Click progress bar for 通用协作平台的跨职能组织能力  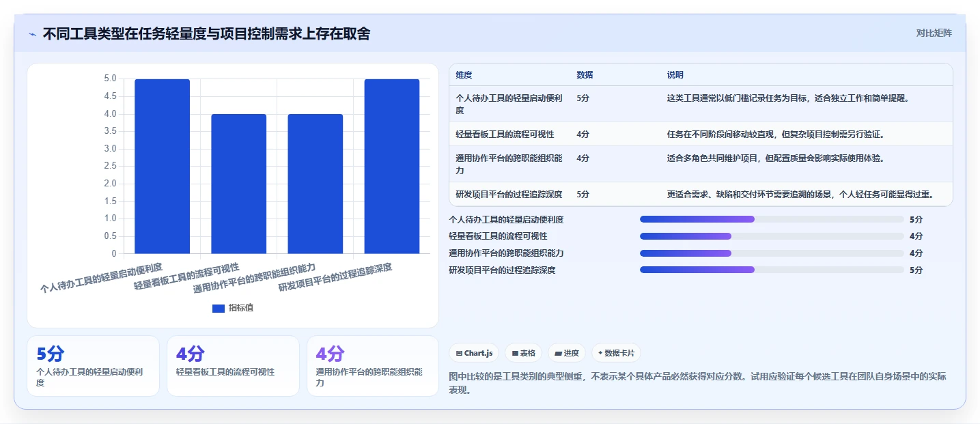click(x=772, y=253)
